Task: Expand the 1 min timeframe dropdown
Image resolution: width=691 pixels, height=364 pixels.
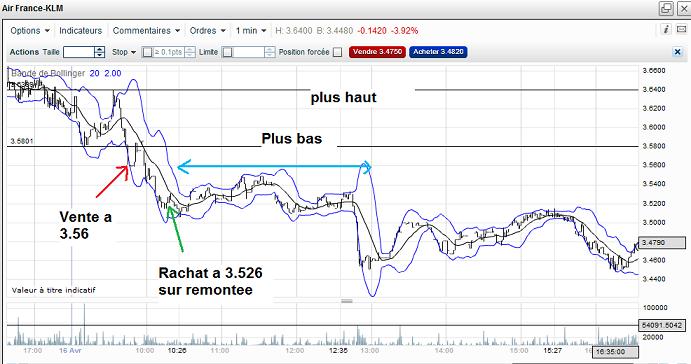Action: [x=251, y=30]
